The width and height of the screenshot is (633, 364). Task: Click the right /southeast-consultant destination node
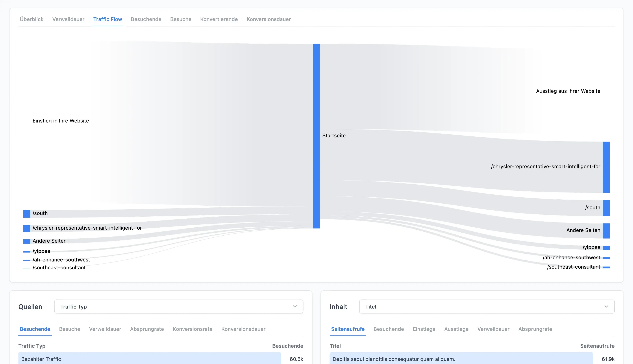pos(606,268)
